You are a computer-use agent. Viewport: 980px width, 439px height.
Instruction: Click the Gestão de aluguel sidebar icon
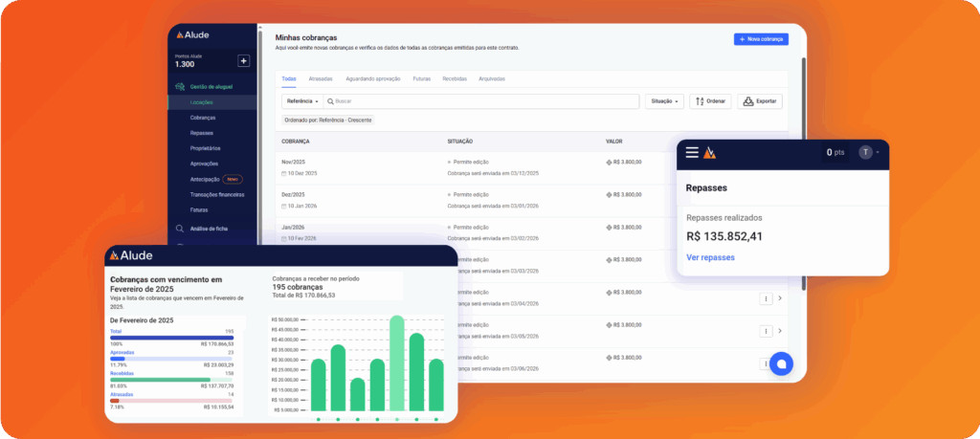179,86
